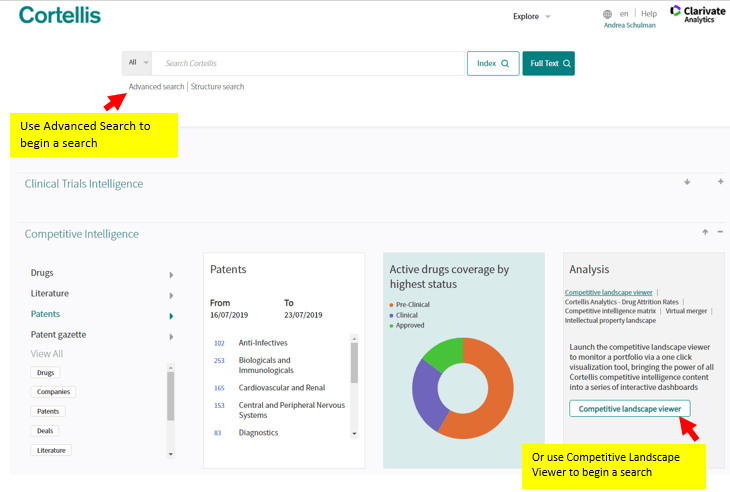
Task: Open the Structure search link
Action: [x=217, y=87]
